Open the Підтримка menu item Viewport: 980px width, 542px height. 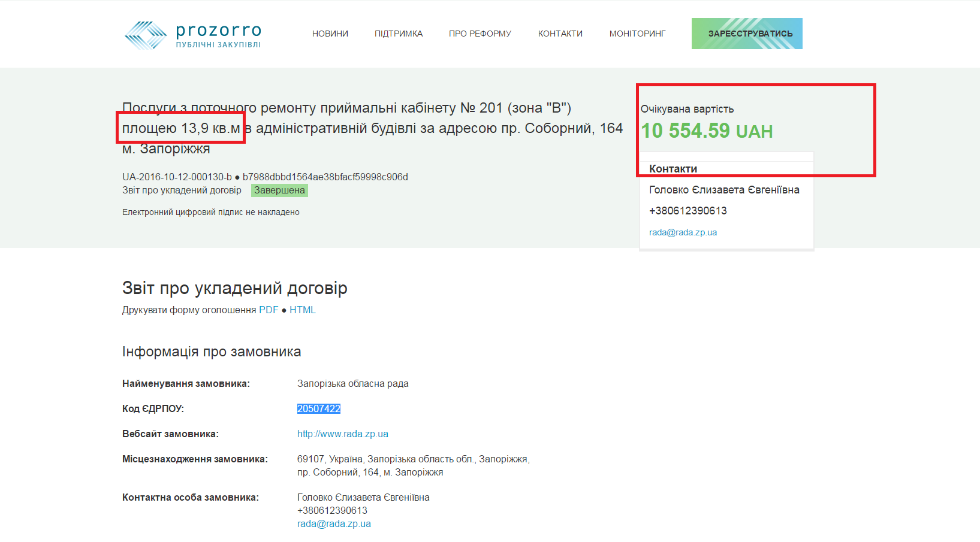399,34
